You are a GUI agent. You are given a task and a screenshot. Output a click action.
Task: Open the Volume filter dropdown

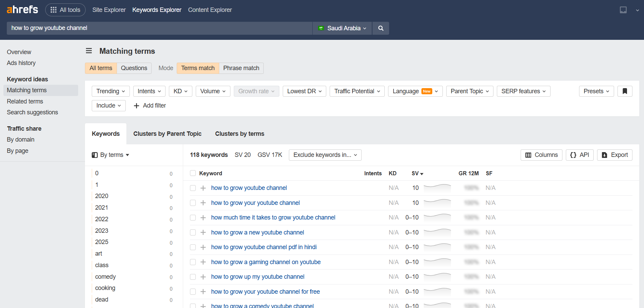213,91
